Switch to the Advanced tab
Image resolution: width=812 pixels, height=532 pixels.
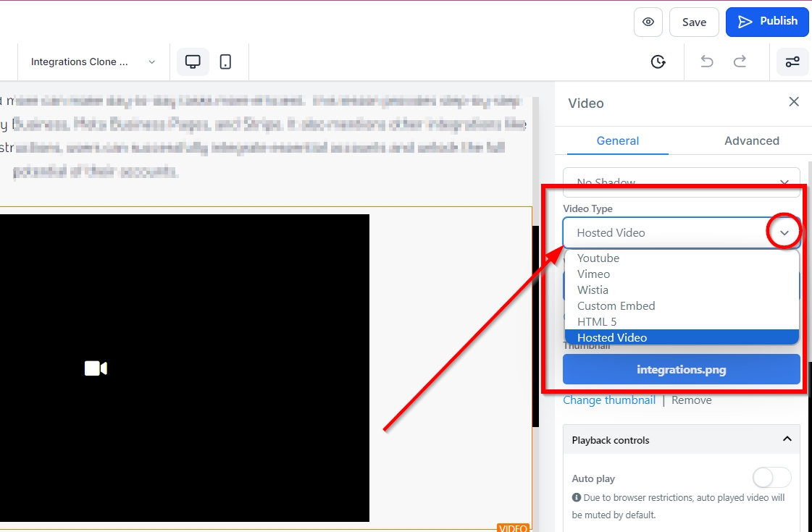click(x=751, y=141)
